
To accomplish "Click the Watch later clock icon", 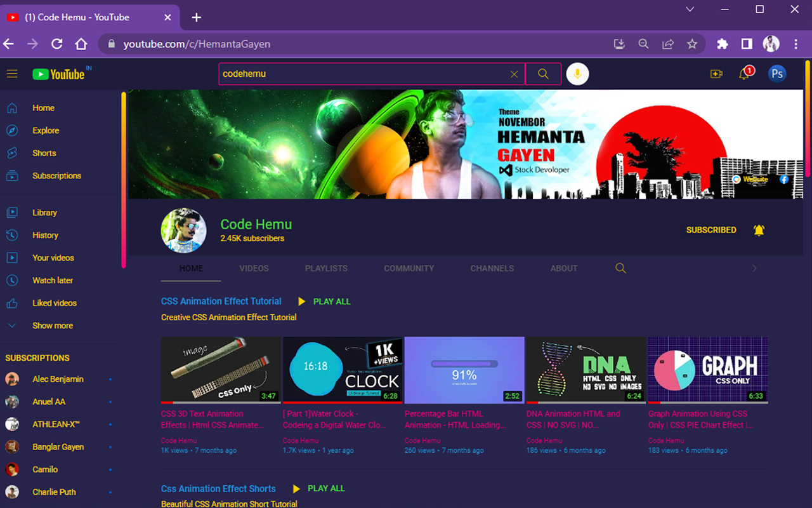I will coord(12,281).
